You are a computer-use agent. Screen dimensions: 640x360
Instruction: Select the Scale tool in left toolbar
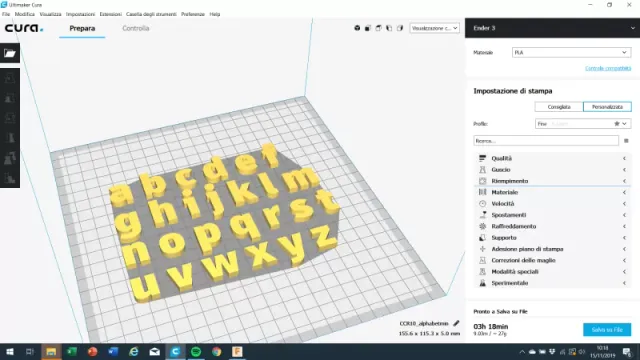coord(10,98)
